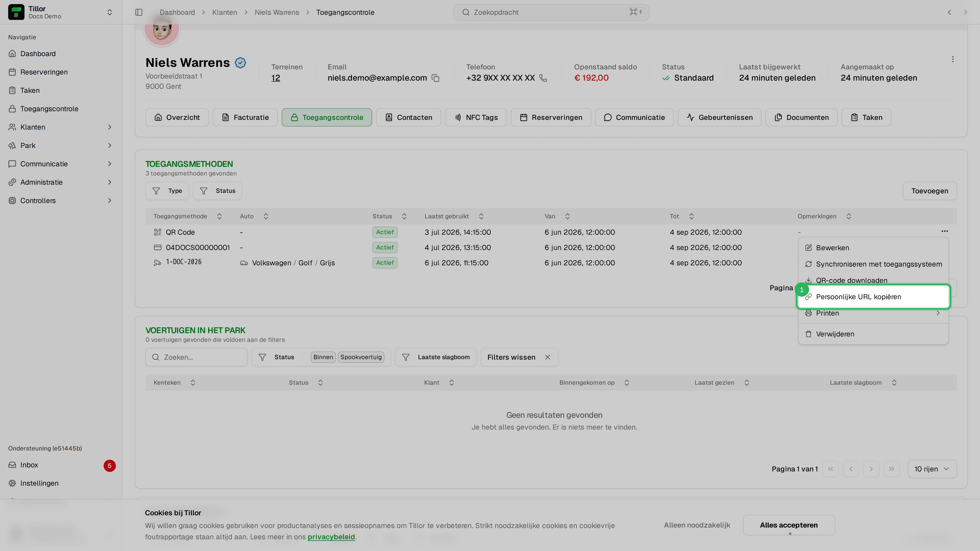Open the three-dot menu in customer header
Viewport: 980px width, 551px height.
point(953,59)
